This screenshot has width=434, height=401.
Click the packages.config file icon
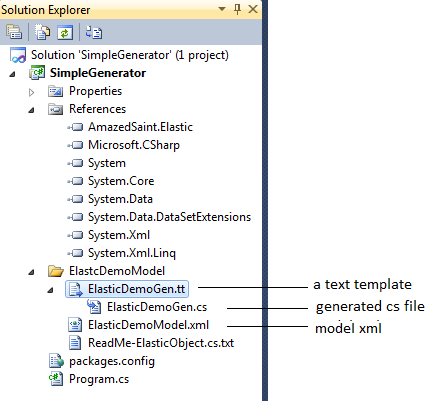pyautogui.click(x=56, y=361)
